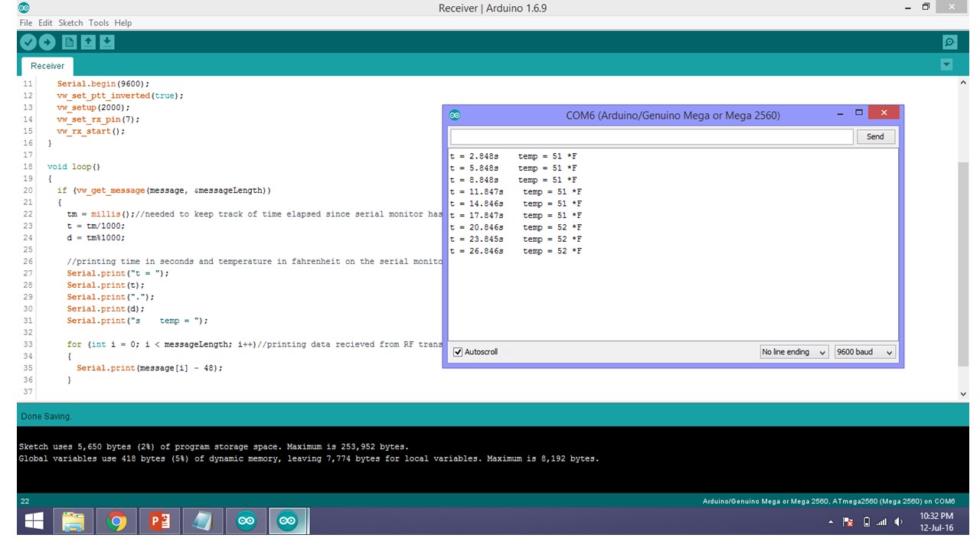Create a New sketch via toolbar icon
Viewport: 980px width, 551px height.
pyautogui.click(x=69, y=42)
